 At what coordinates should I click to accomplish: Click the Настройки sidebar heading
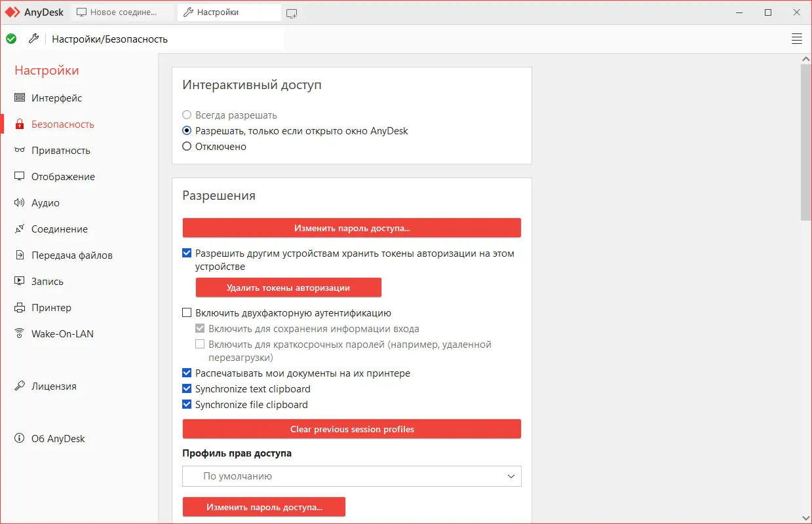47,70
